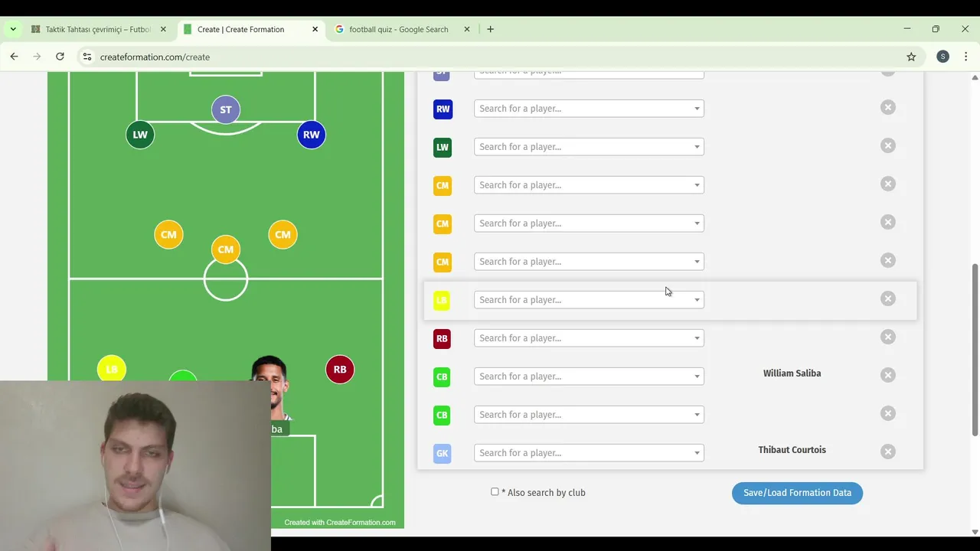Click the light blue GK badge

(x=442, y=453)
